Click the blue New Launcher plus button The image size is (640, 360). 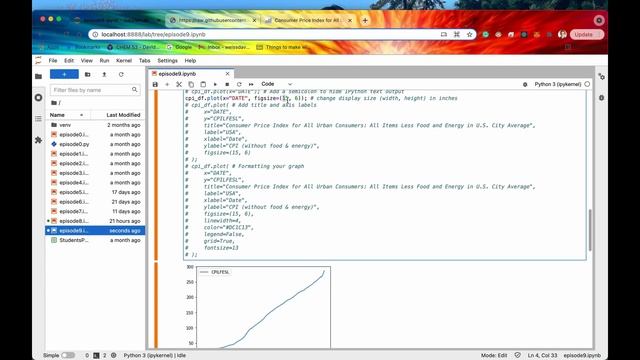(x=64, y=74)
